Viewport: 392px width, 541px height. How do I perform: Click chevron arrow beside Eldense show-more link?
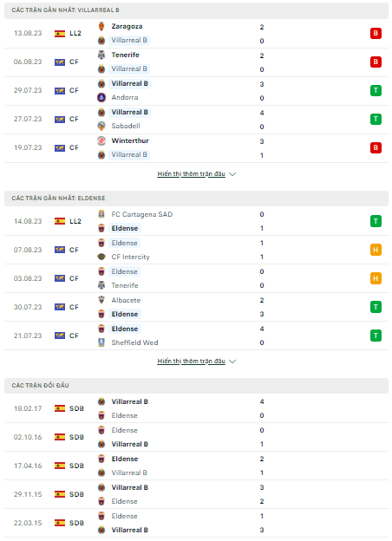(232, 362)
